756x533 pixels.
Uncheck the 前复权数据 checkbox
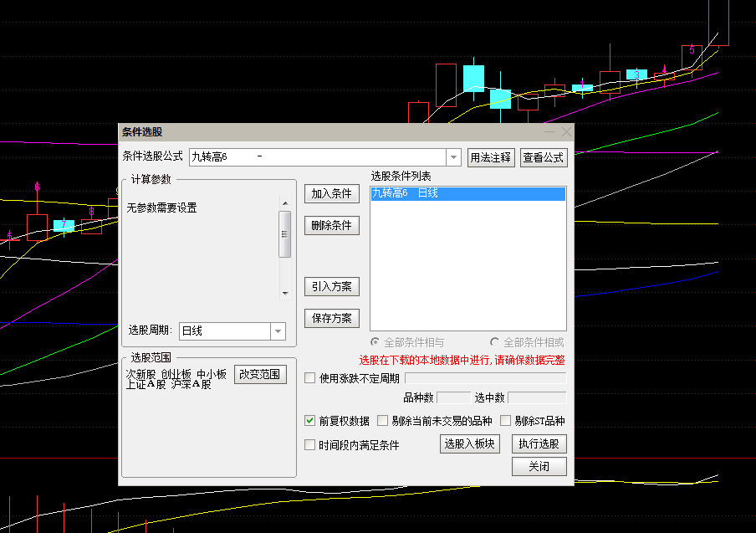(310, 421)
